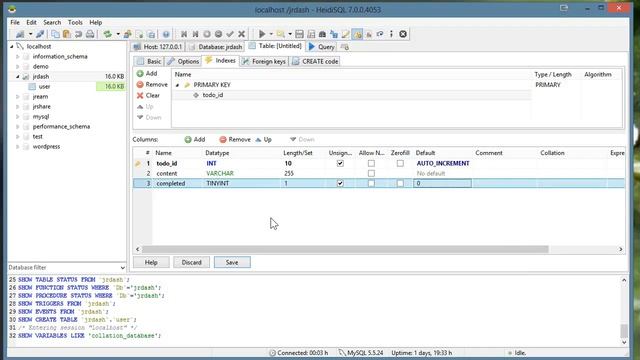The image size is (640, 360).
Task: Click the save floppy-disk toolbar icon
Action: 299,34
